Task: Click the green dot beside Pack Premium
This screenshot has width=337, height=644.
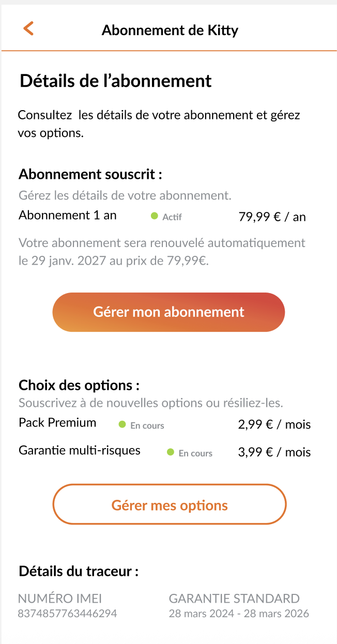Action: (x=122, y=424)
